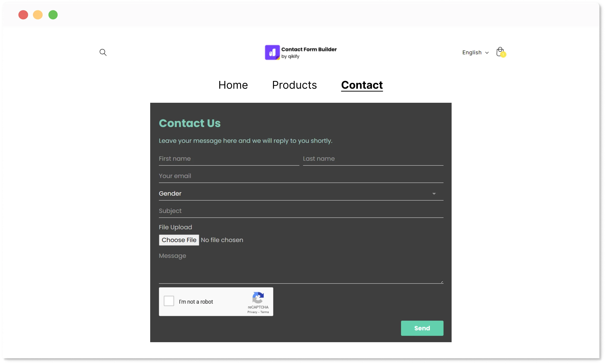Click the Choose File button
605x364 pixels.
coord(179,240)
